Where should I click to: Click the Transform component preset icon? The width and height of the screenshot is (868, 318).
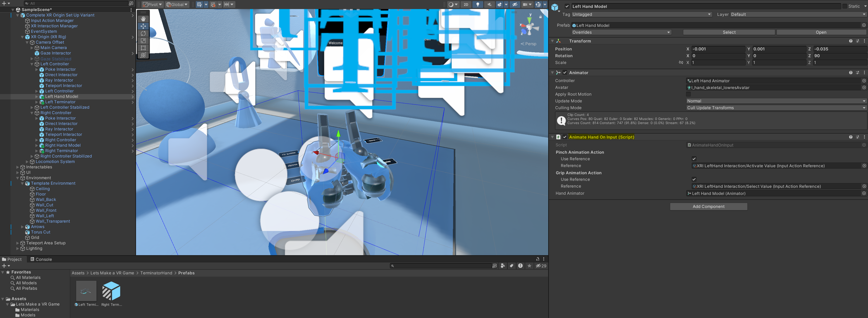pyautogui.click(x=858, y=41)
